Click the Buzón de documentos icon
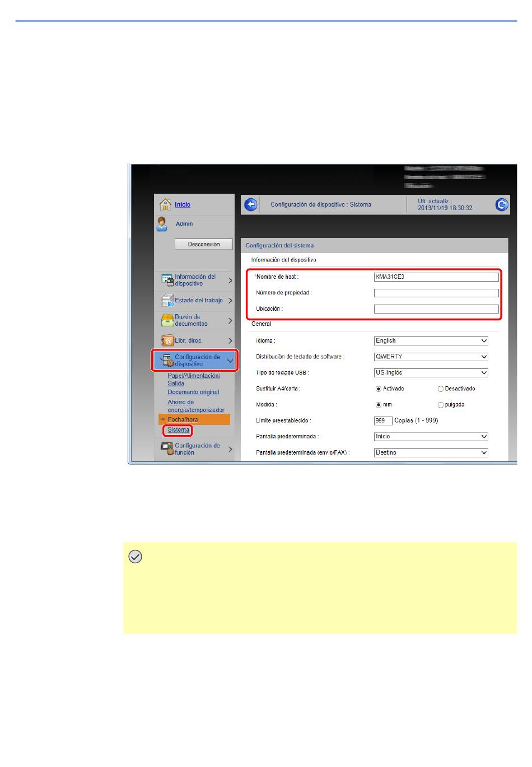 point(167,320)
